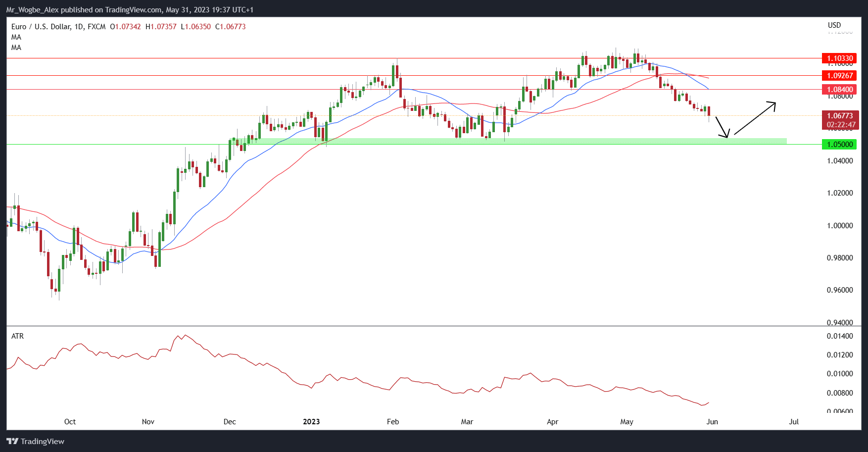Click the 1.04000 price axis value
Screen dimensions: 868x452
[x=840, y=161]
